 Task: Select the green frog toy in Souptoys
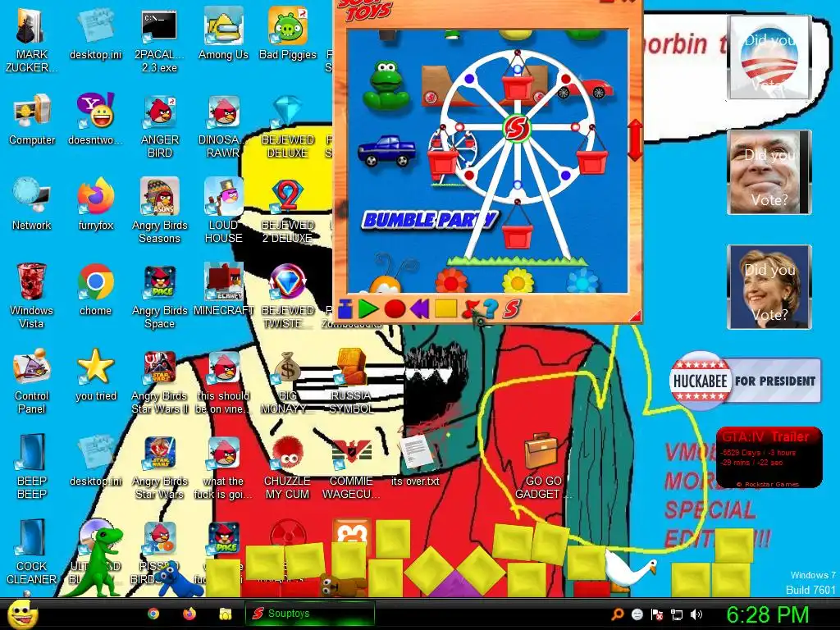coord(386,84)
